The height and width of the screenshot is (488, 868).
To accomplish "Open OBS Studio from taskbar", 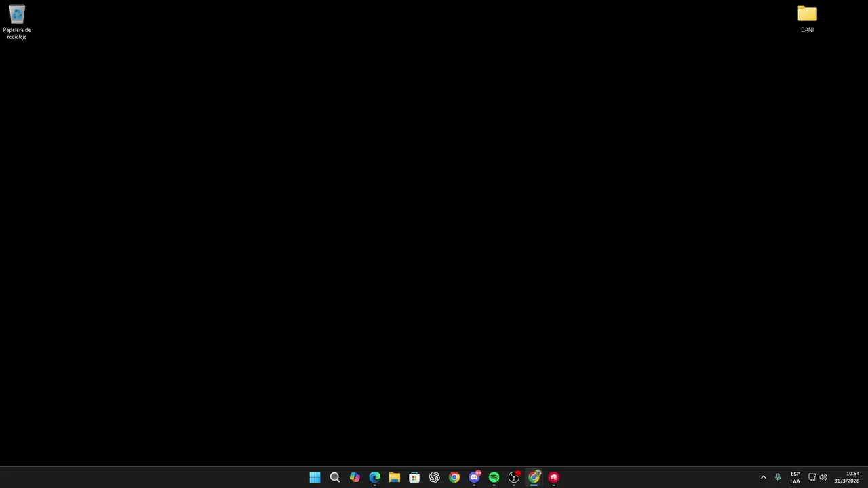I will point(514,477).
